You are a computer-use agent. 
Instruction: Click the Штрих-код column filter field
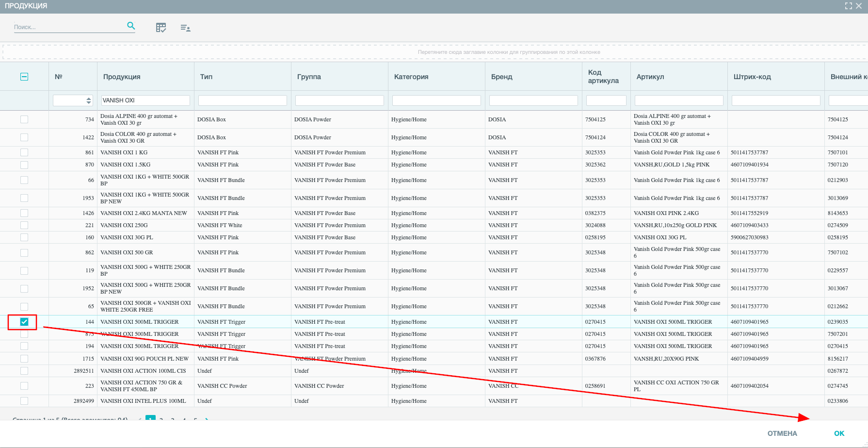point(776,100)
